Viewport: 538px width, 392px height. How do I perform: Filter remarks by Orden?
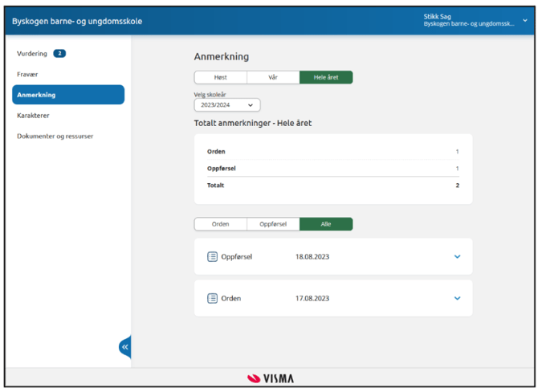220,224
